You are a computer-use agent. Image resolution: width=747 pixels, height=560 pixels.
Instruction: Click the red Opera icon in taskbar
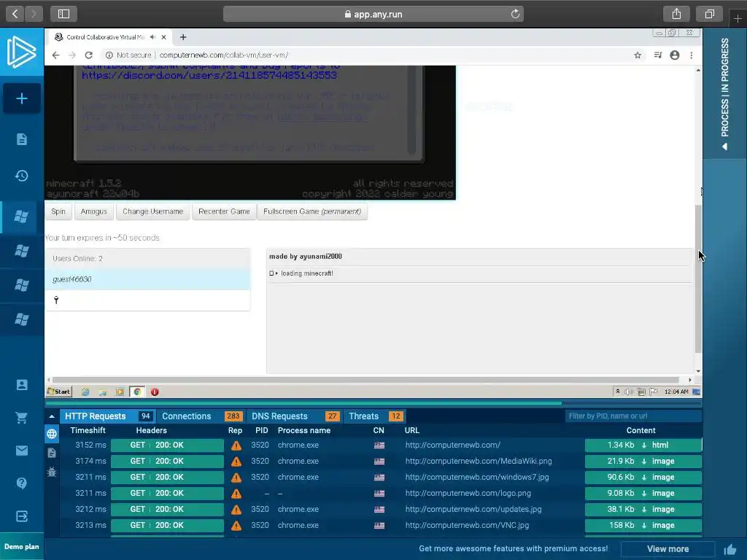point(155,392)
